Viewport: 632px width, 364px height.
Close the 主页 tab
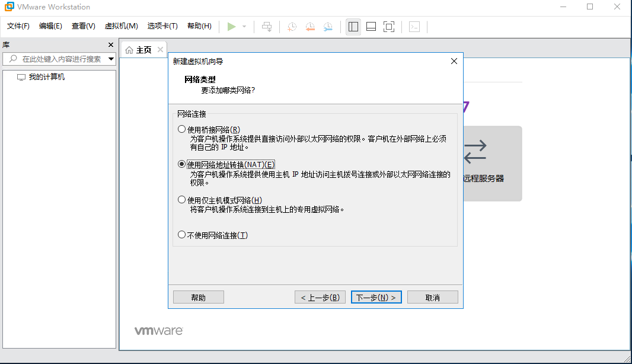click(160, 50)
